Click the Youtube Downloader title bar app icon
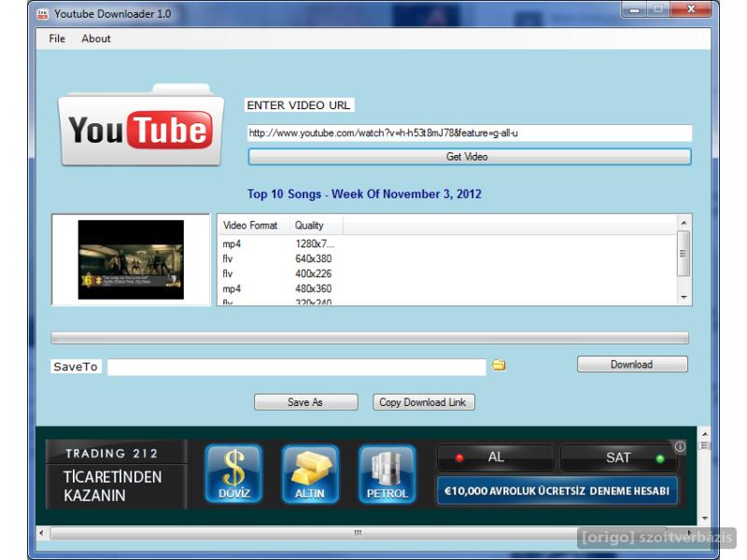Image resolution: width=747 pixels, height=560 pixels. [x=43, y=14]
